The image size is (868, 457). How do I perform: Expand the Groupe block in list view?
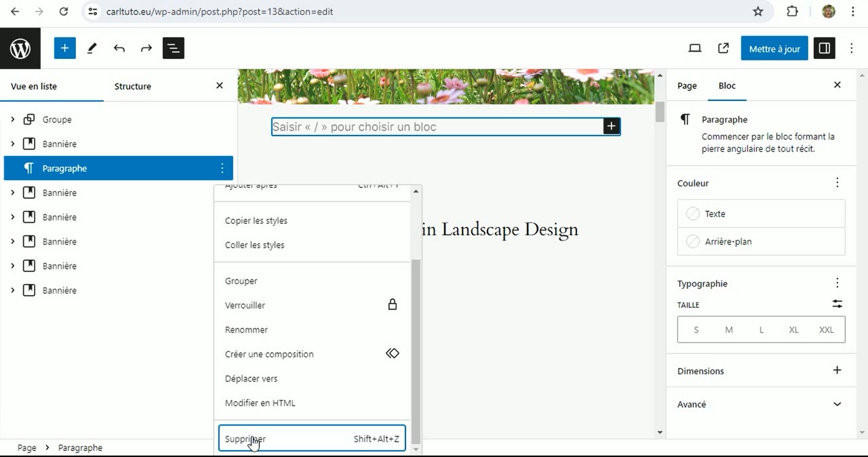[13, 120]
